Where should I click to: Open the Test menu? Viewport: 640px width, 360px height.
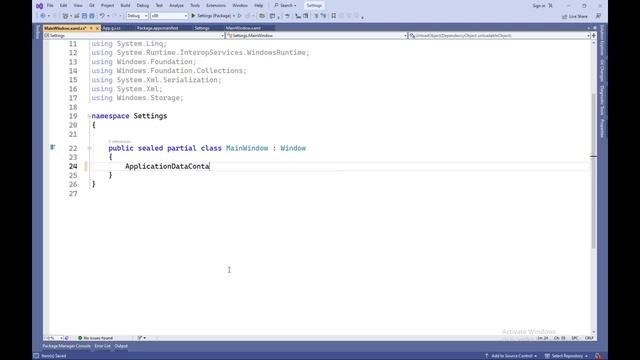(x=159, y=6)
